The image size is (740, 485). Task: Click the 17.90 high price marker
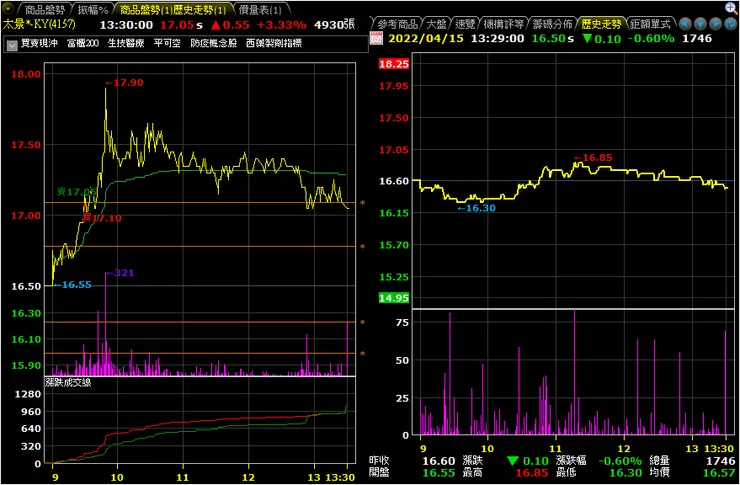124,83
